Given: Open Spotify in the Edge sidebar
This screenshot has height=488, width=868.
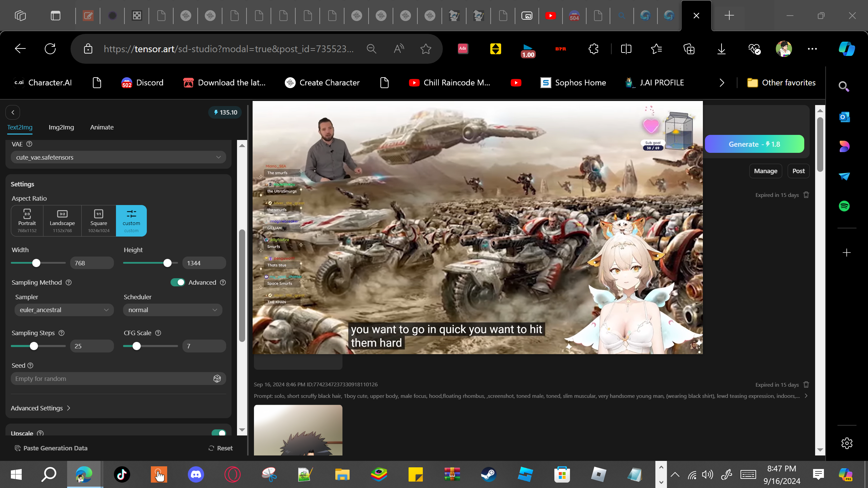Looking at the screenshot, I should pos(844,206).
